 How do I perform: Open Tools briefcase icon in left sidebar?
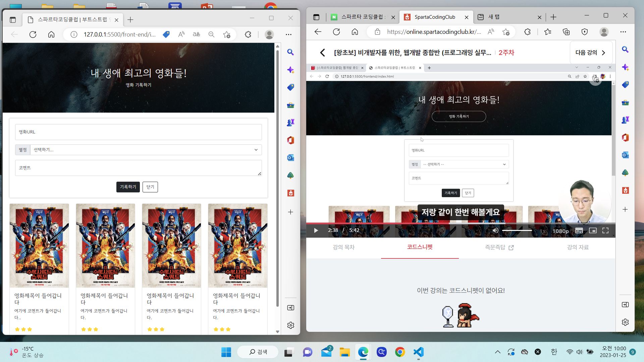pos(290,105)
